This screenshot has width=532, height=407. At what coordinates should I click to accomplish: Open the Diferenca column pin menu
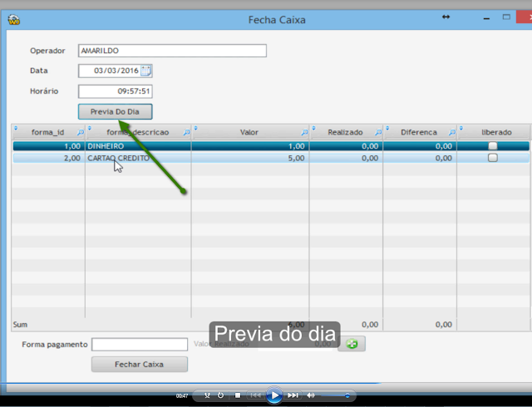point(387,128)
